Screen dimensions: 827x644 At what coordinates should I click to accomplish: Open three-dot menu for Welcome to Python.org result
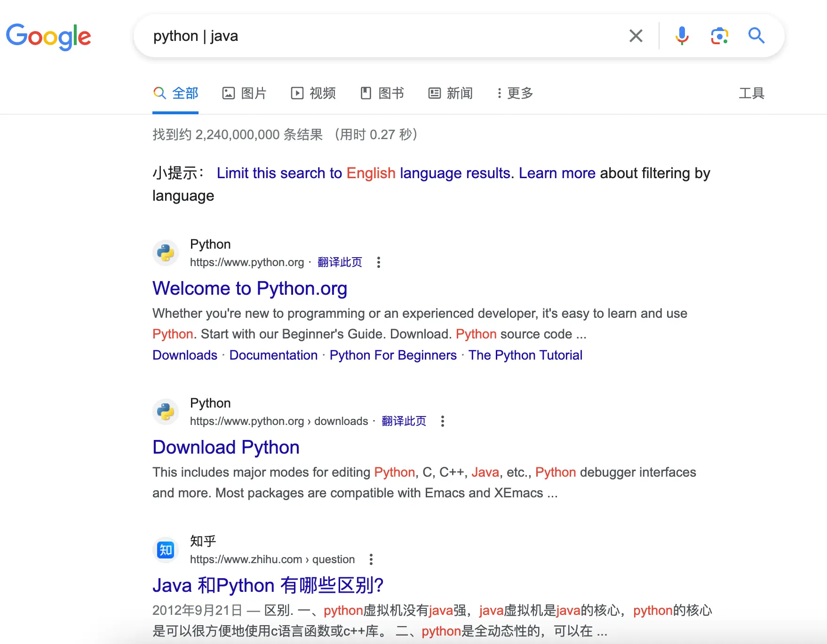[379, 262]
